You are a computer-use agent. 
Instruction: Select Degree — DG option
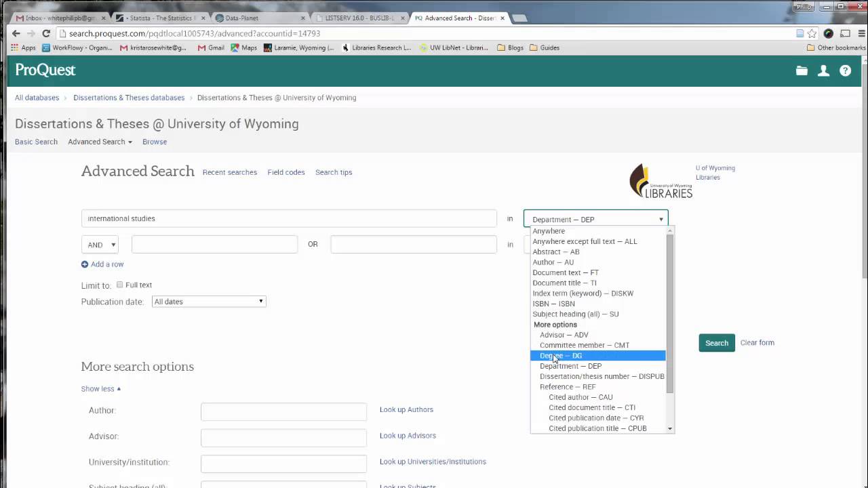pyautogui.click(x=597, y=356)
